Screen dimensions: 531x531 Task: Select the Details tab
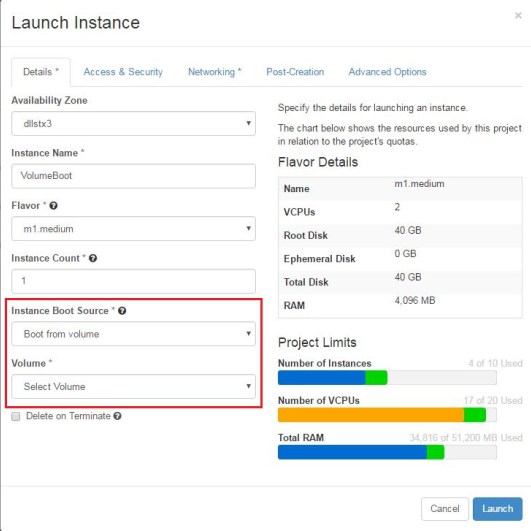41,72
